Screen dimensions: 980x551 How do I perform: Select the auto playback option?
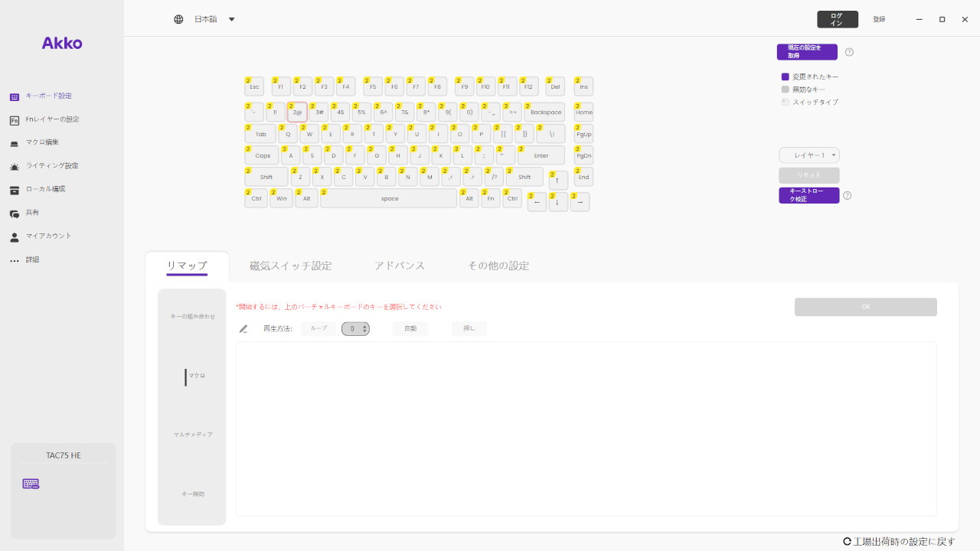[x=410, y=328]
